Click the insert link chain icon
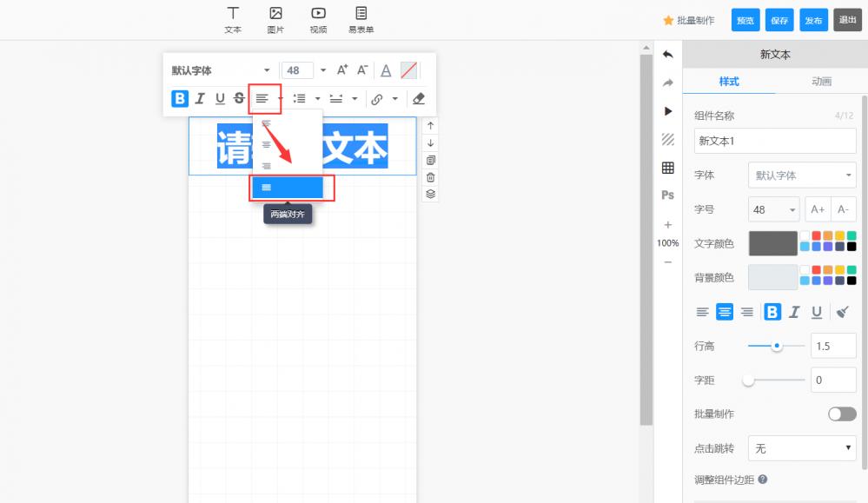 coord(377,99)
